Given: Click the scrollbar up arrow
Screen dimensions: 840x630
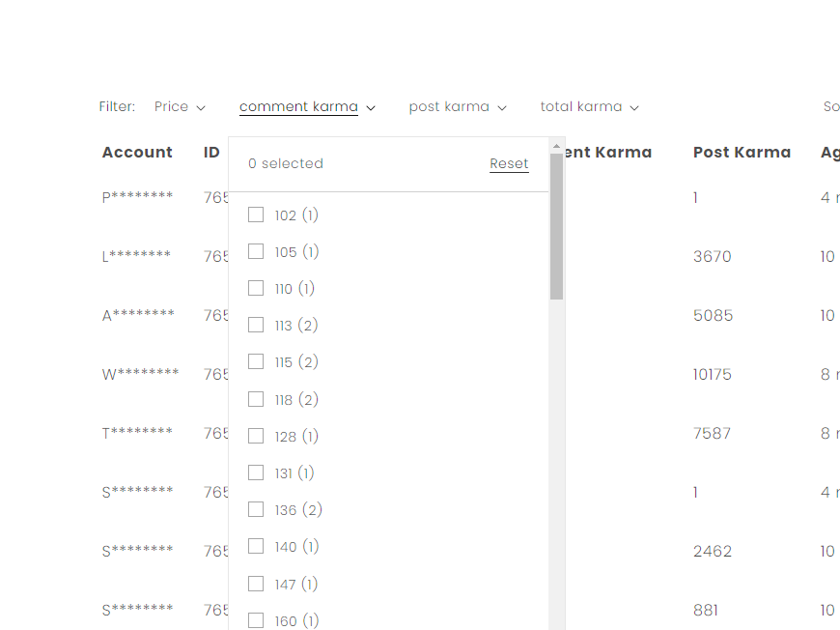Looking at the screenshot, I should pos(556,146).
